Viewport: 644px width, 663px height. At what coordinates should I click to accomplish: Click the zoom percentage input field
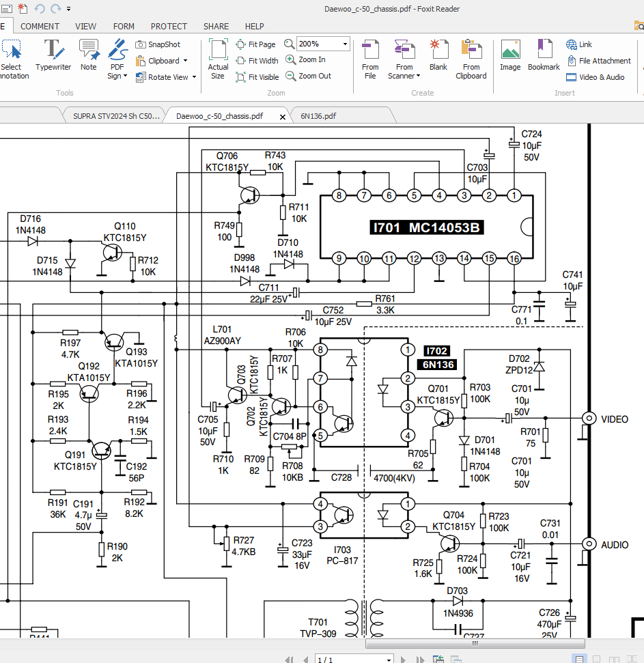click(x=319, y=44)
